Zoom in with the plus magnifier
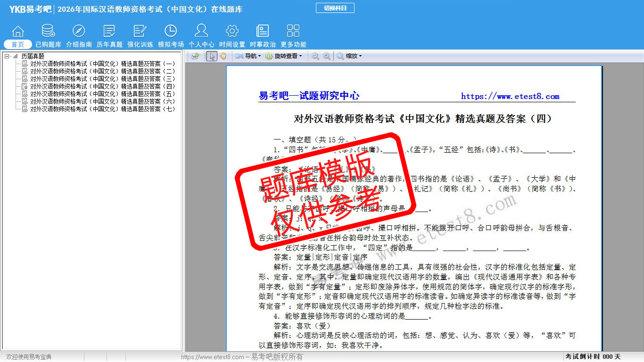The image size is (644, 362). (326, 56)
